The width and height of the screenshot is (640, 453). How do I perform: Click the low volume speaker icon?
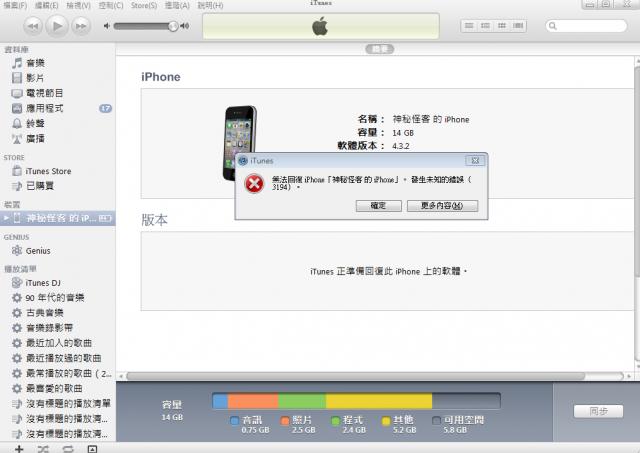(107, 26)
